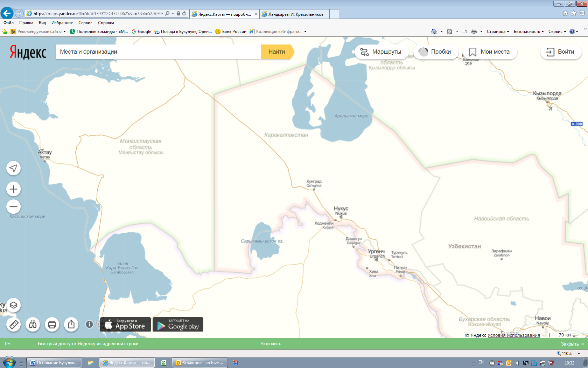This screenshot has height=368, width=588.
Task: Click the map Share button
Action: pyautogui.click(x=71, y=325)
